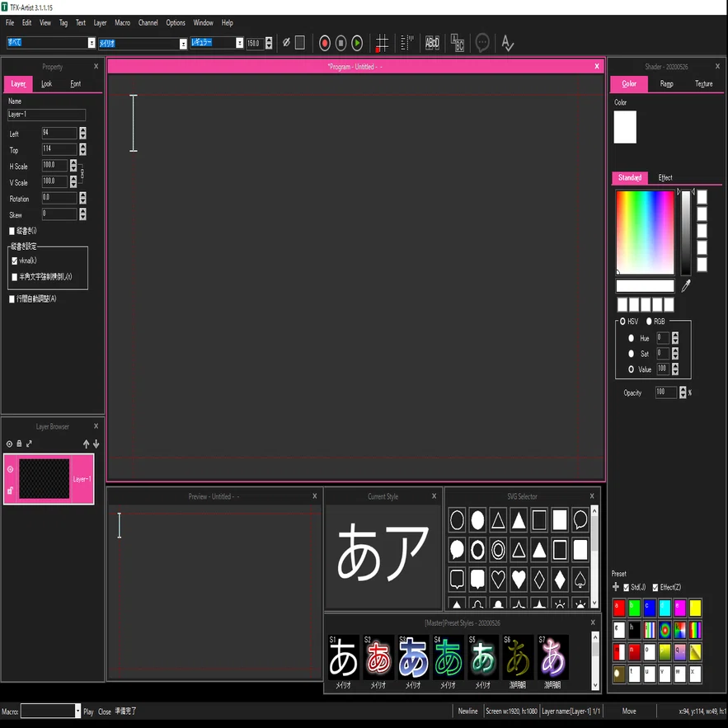
Task: Click the lock icon in Layer Browser
Action: tap(19, 444)
